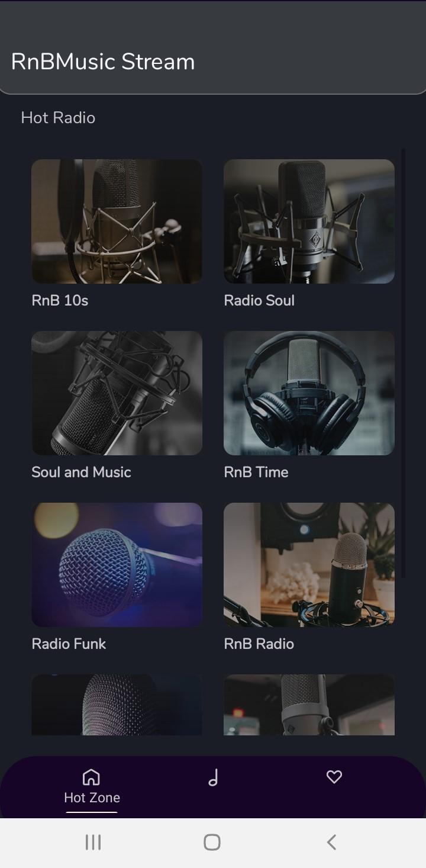Tap the Radio Funk station name
Image resolution: width=426 pixels, height=868 pixels.
tap(69, 644)
